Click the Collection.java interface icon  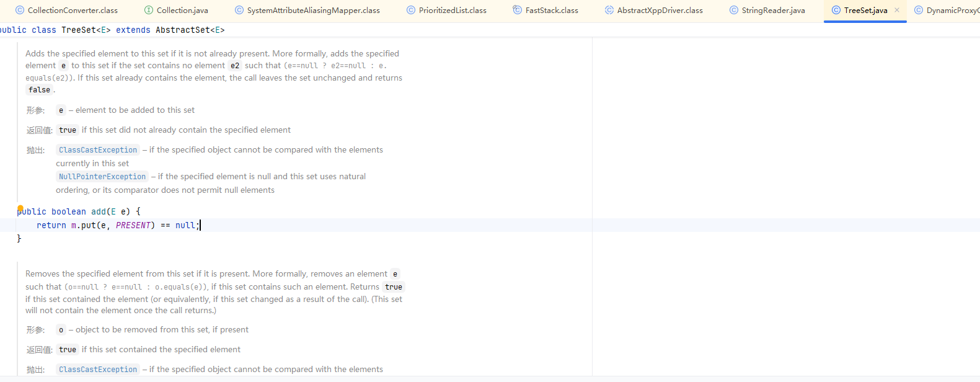[x=149, y=10]
